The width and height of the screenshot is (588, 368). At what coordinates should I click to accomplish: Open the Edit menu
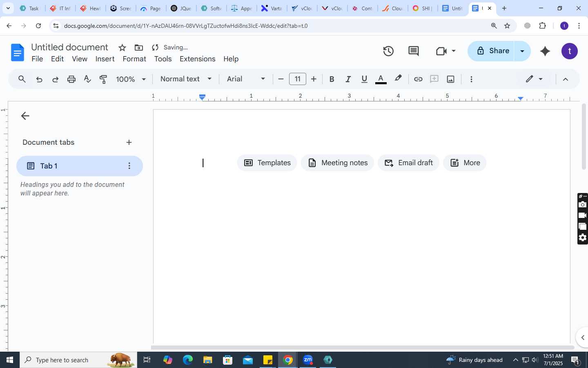click(57, 59)
